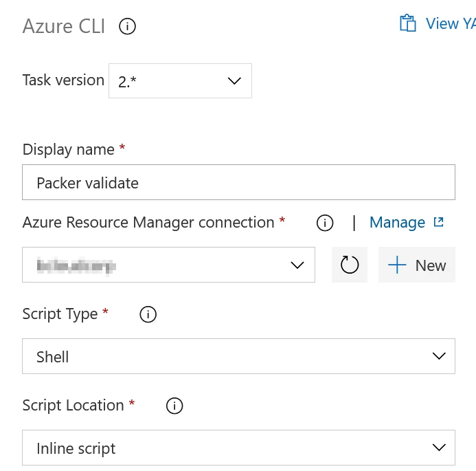Viewport: 476px width, 471px height.
Task: Open the Manage service connections link
Action: point(397,222)
